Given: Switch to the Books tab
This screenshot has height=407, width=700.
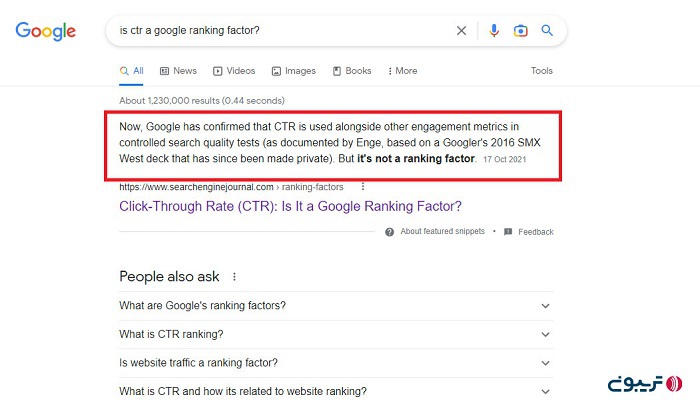Looking at the screenshot, I should (352, 71).
